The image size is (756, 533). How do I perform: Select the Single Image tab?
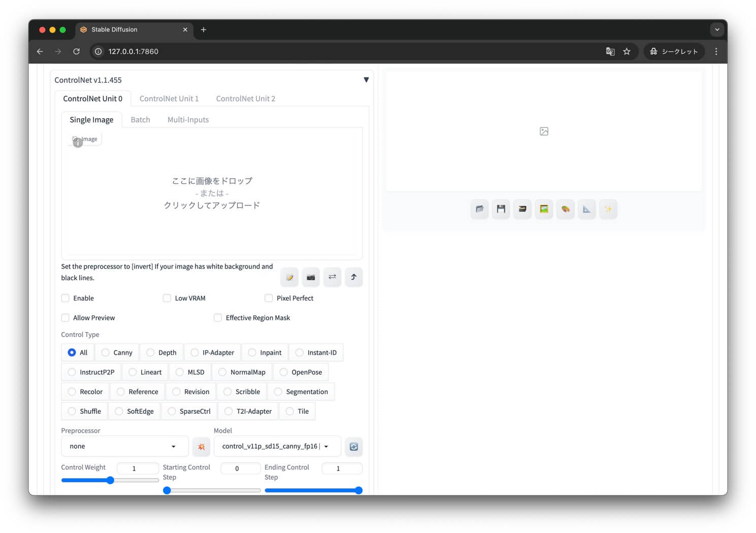point(91,120)
